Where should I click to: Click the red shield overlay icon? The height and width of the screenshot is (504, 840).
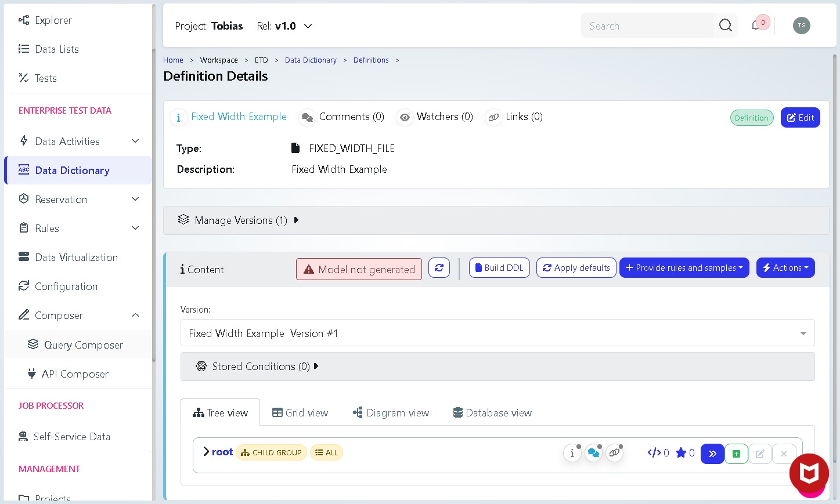tap(809, 473)
